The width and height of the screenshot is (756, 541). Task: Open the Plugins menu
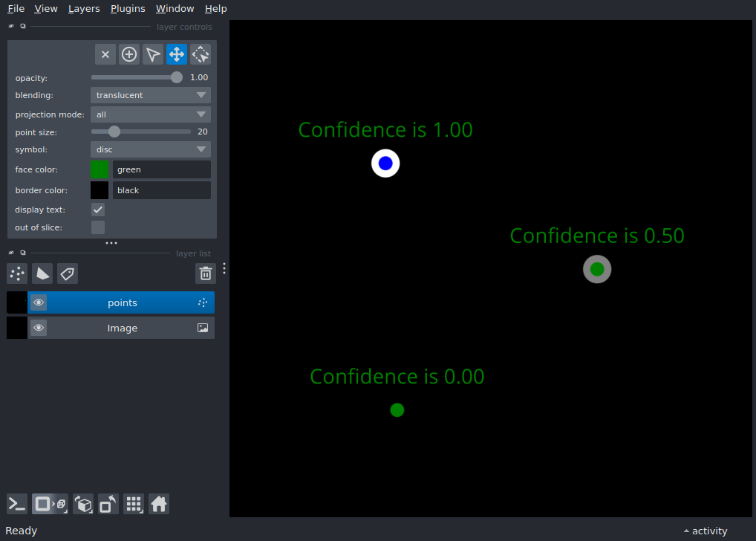pos(128,9)
